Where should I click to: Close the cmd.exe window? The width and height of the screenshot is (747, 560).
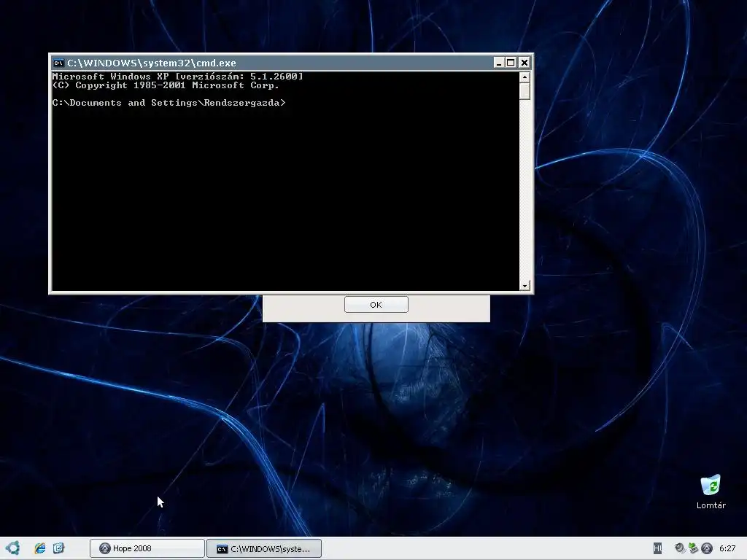524,63
